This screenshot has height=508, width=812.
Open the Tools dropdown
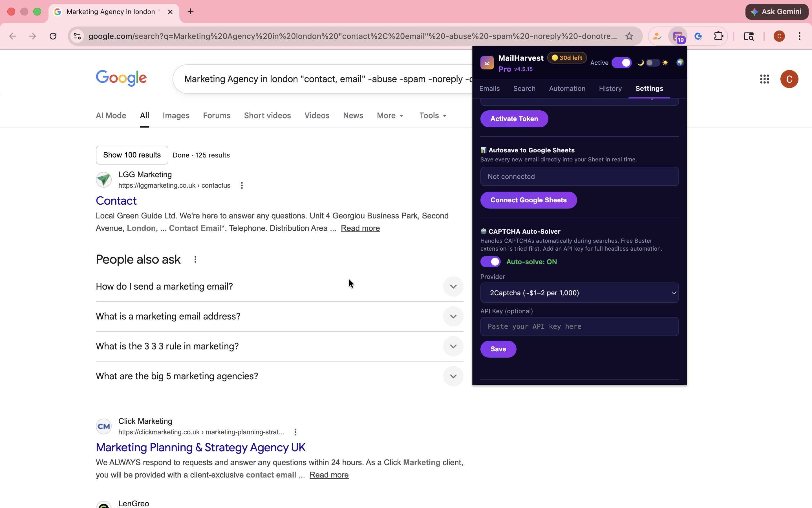(433, 116)
